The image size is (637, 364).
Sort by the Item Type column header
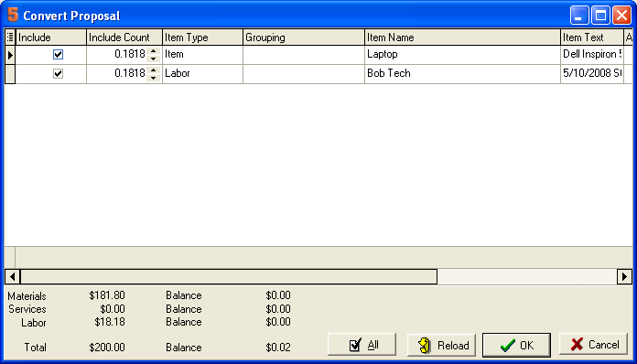click(x=202, y=37)
